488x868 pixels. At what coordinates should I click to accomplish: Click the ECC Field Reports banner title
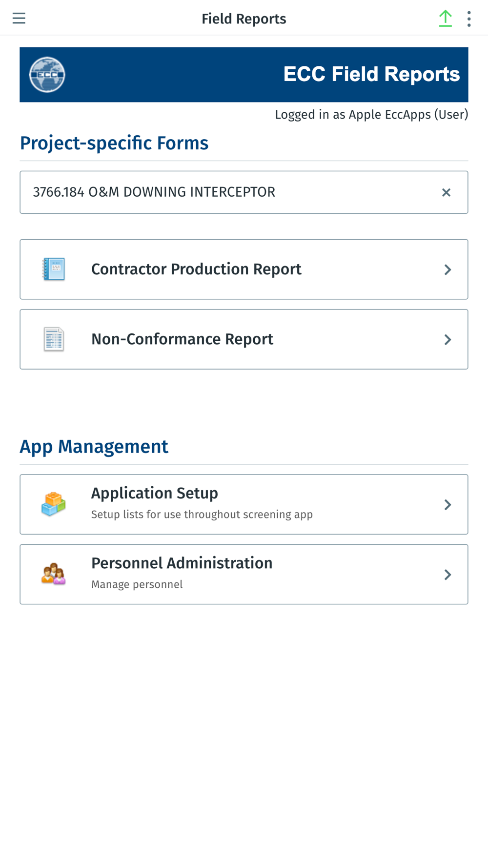[371, 74]
